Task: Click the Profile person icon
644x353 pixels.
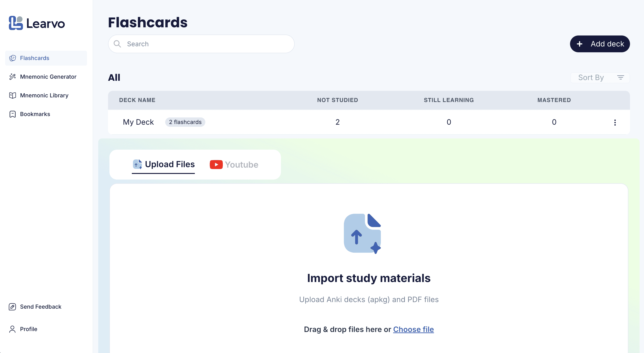Action: 13,329
